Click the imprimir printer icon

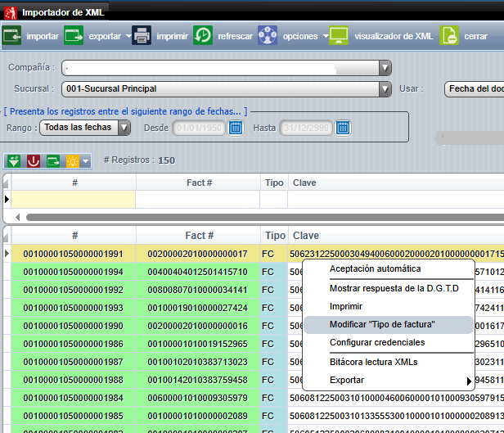tap(142, 36)
